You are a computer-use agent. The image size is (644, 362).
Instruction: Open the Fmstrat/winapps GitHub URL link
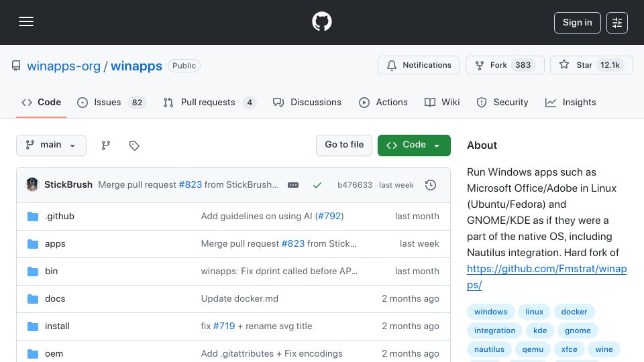click(x=547, y=277)
